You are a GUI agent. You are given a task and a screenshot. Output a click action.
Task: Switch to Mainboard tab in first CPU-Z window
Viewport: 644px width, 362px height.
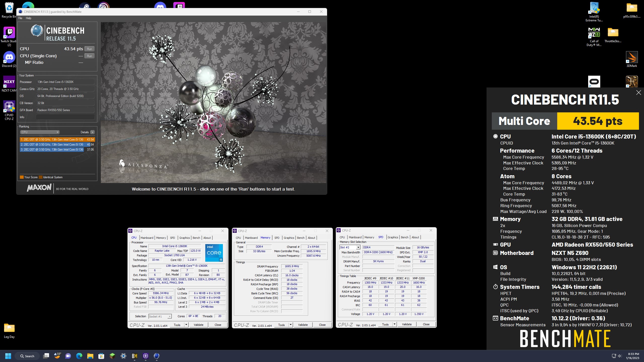pyautogui.click(x=147, y=238)
